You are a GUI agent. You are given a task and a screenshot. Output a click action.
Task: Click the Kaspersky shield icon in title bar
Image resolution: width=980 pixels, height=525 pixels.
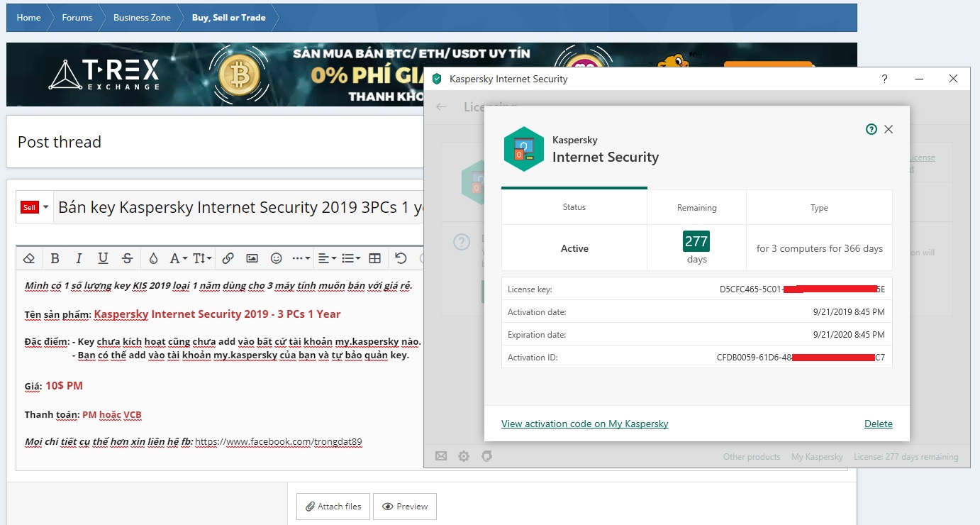(437, 79)
